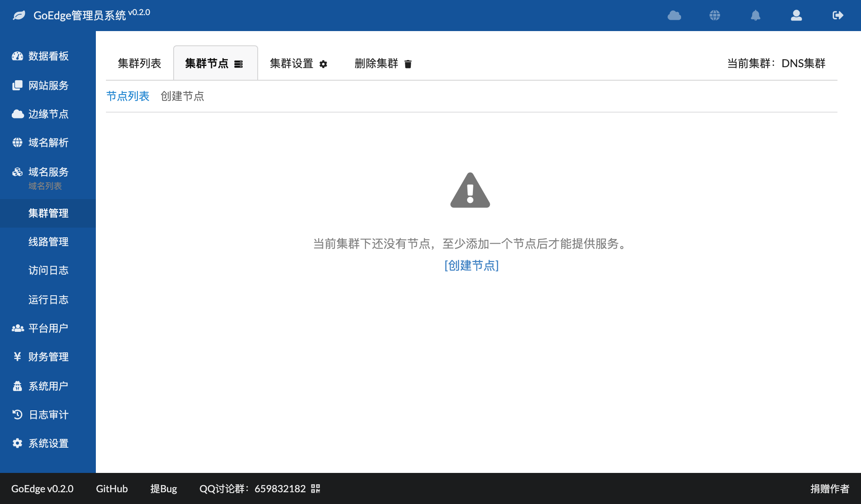Screen dimensions: 861x504
Task: Click the 域名列表 sub-label
Action: click(x=45, y=186)
